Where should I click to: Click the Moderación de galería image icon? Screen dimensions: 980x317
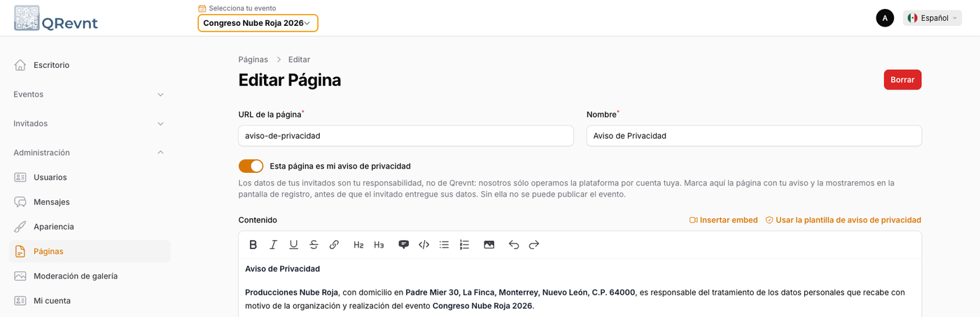[x=20, y=276]
